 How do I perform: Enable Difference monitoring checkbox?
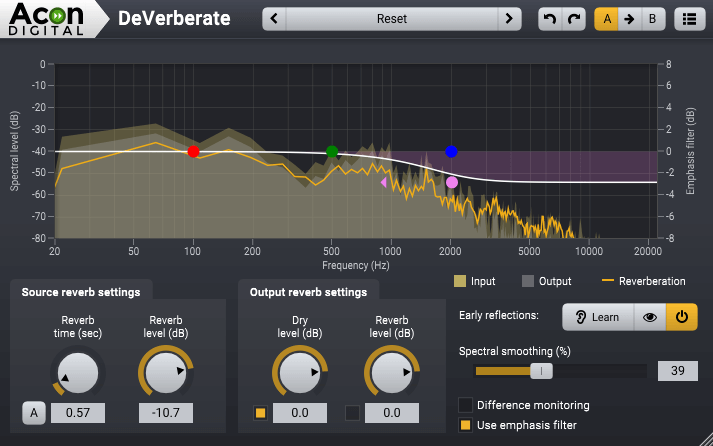pyautogui.click(x=465, y=405)
